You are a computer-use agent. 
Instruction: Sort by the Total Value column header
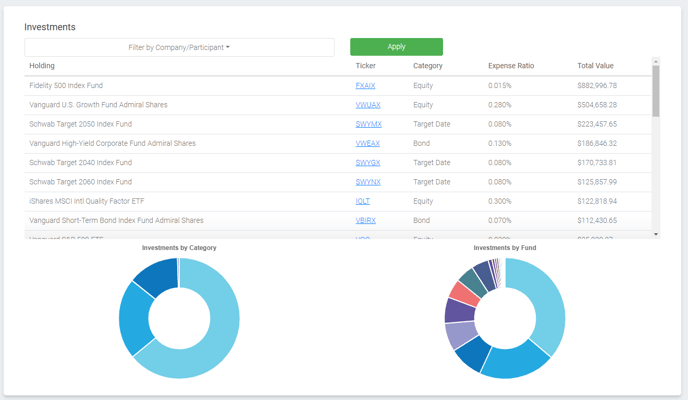(595, 66)
